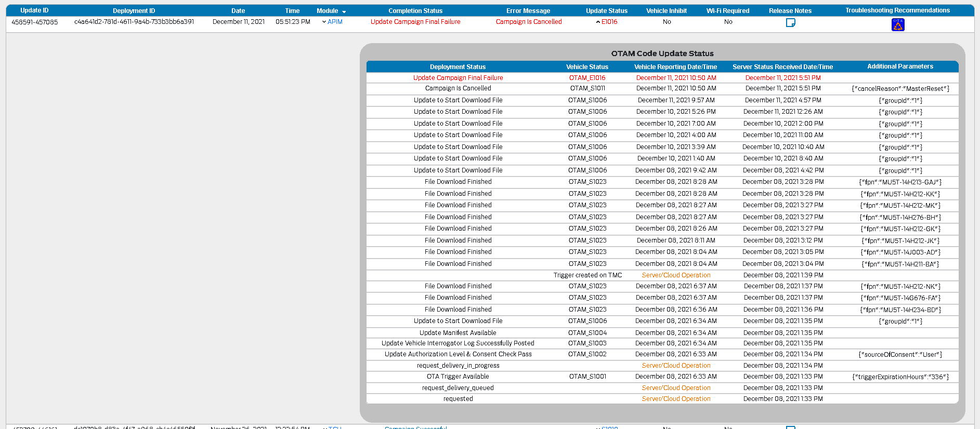The height and width of the screenshot is (429, 980).
Task: Collapse the chevron next to E1016
Action: coord(598,22)
